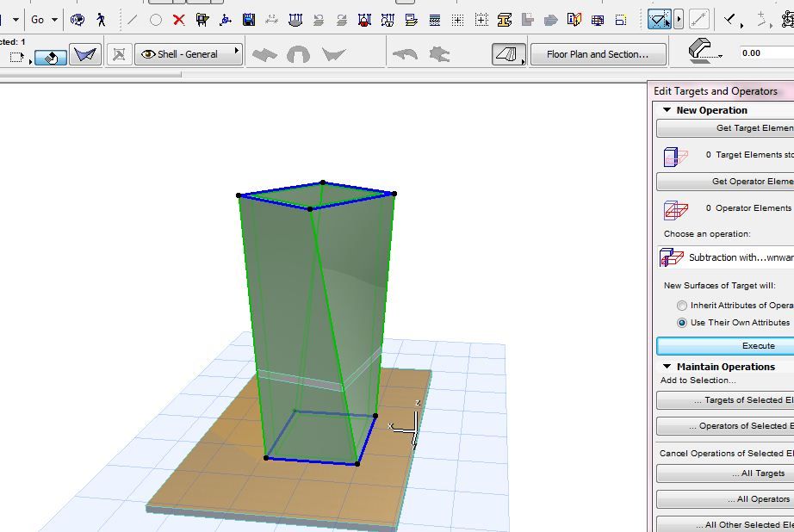Screen dimensions: 794x532
Task: Click the dimension measure icon
Action: [x=271, y=20]
